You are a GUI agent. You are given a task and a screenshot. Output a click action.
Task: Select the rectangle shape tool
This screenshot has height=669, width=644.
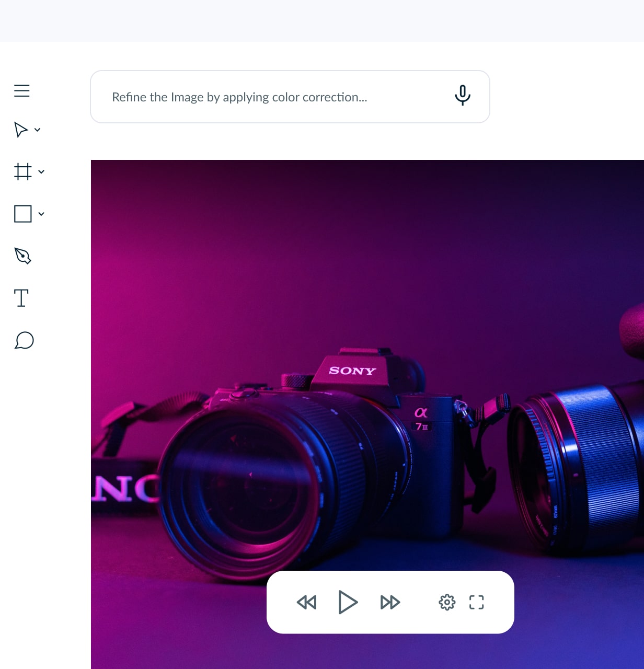[23, 214]
